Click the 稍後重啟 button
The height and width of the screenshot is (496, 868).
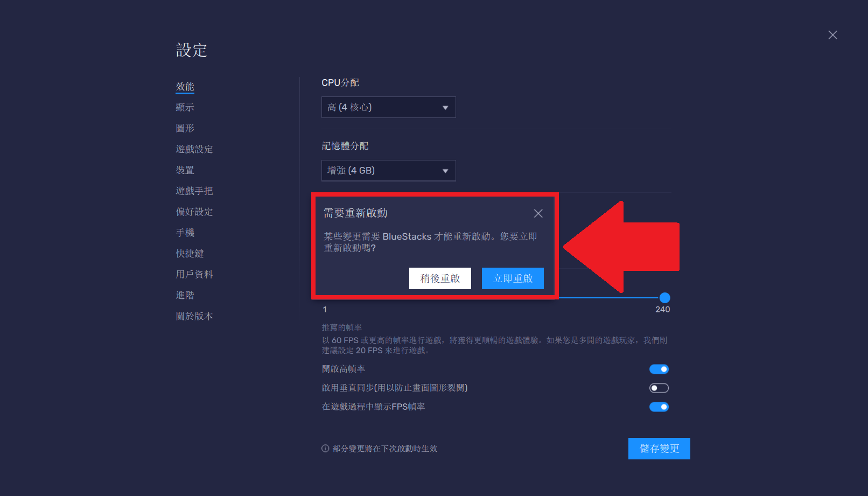440,278
